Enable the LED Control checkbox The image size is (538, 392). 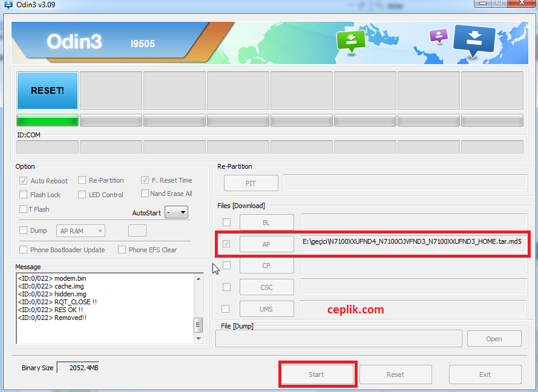(x=82, y=194)
